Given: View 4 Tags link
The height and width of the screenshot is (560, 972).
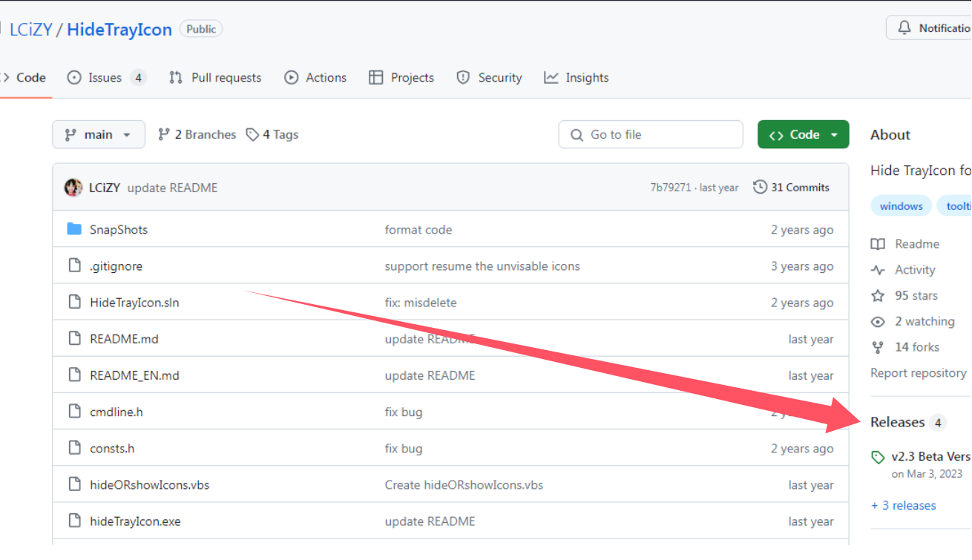Looking at the screenshot, I should click(x=272, y=134).
